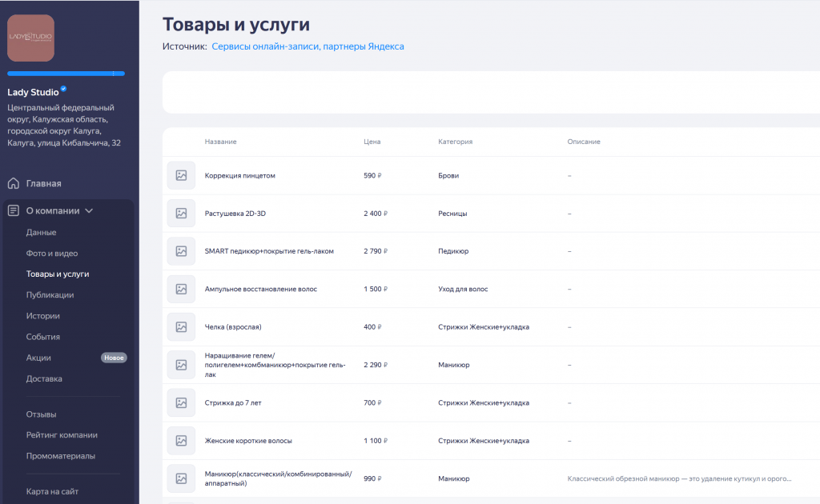Click the 1 500 ₽ price cell
The width and height of the screenshot is (820, 504).
[376, 289]
